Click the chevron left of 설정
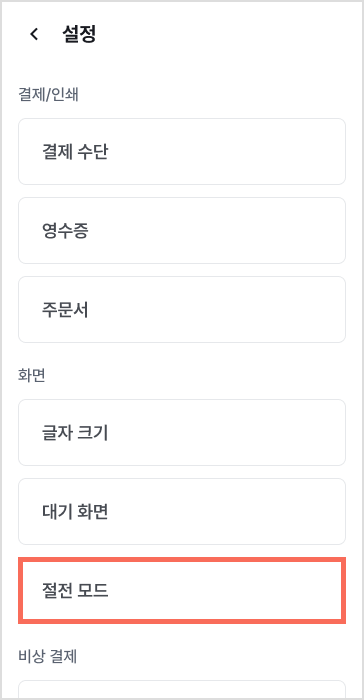364x700 pixels. pyautogui.click(x=34, y=34)
